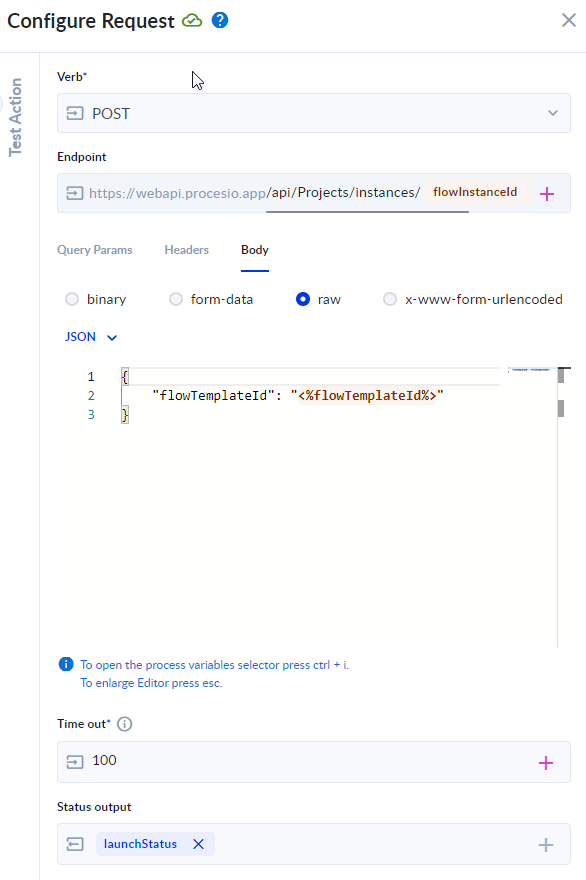
Task: Select the x-www-form-urlencoded option
Action: coord(390,299)
